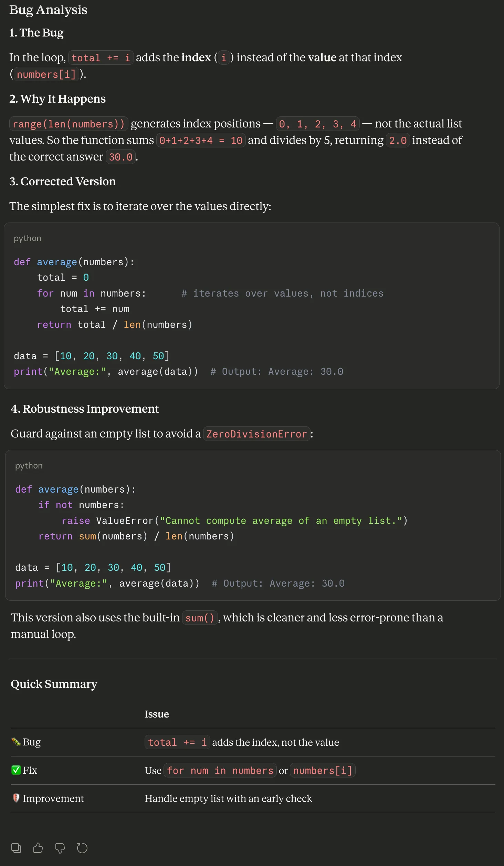Image resolution: width=504 pixels, height=866 pixels.
Task: Click the '4. Robustness Improvement' heading
Action: click(85, 409)
